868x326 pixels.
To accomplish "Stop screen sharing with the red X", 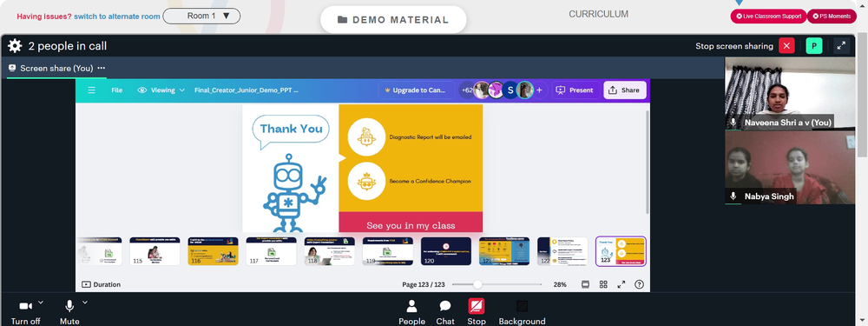I will pos(786,46).
